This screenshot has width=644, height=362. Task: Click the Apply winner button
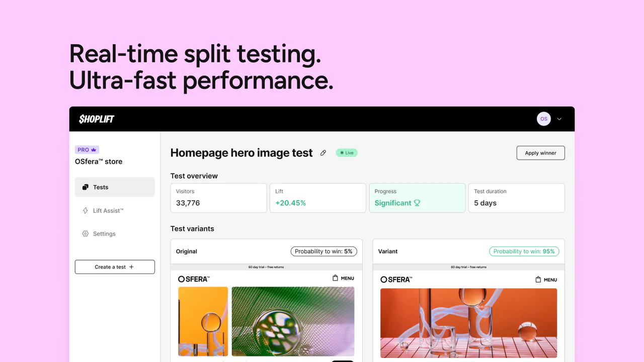(x=540, y=152)
